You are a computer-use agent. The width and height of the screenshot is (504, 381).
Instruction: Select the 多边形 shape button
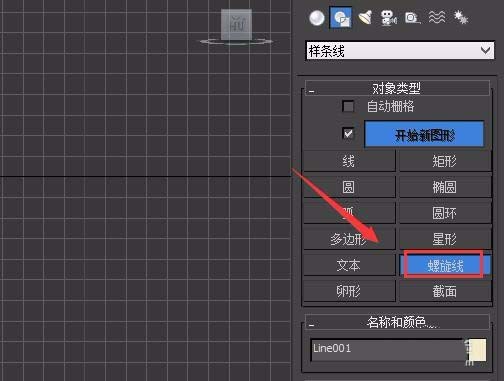349,239
